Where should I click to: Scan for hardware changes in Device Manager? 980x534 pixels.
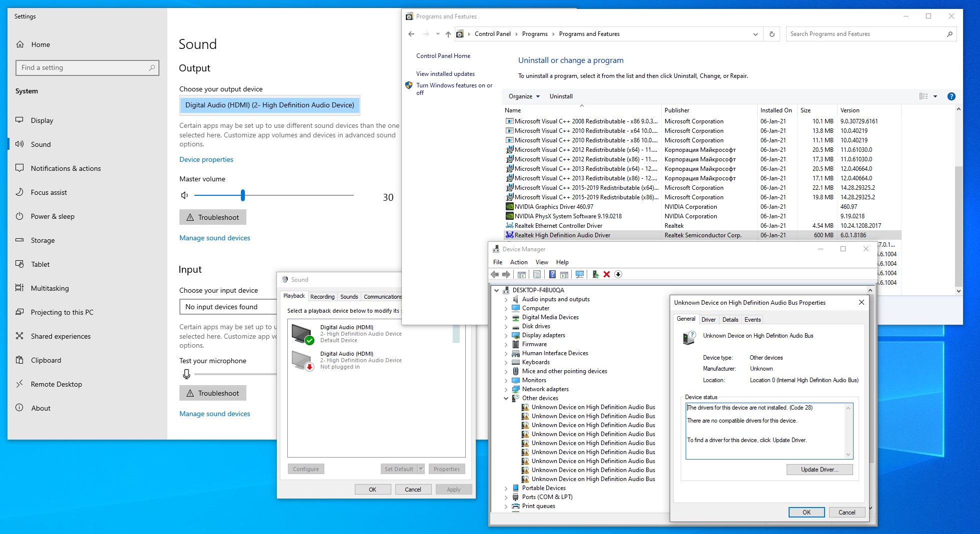(580, 274)
